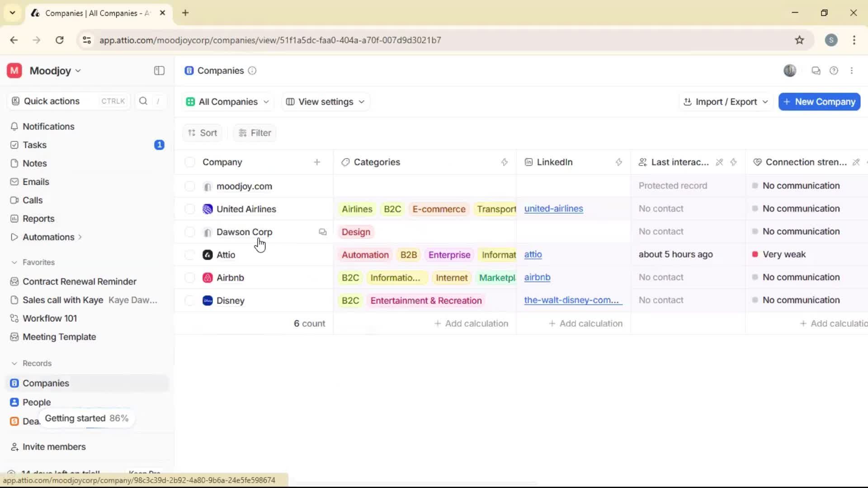This screenshot has width=868, height=488.
Task: Open the three-dot overflow menu top right
Action: click(x=852, y=70)
